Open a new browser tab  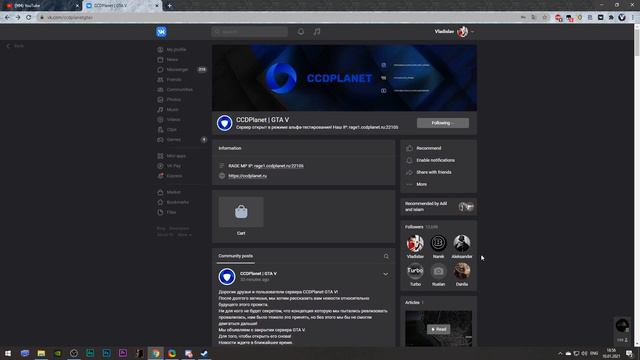point(169,6)
